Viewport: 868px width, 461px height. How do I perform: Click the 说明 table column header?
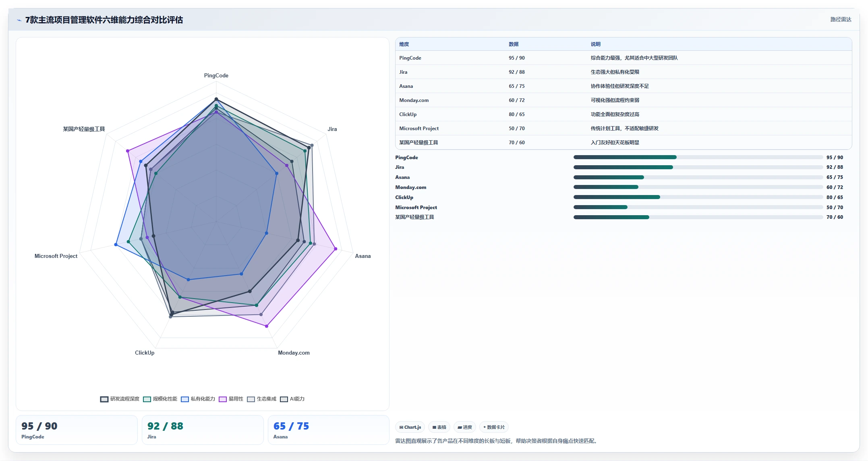(x=596, y=44)
